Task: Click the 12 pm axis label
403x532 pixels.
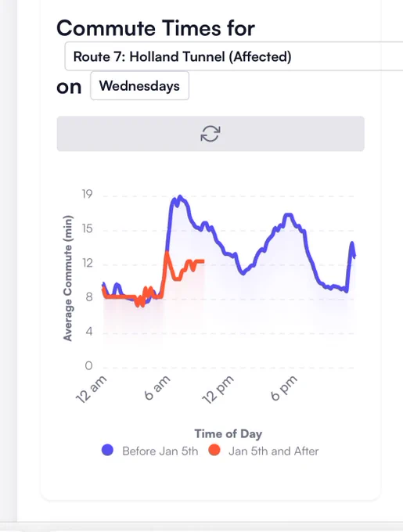Action: click(x=218, y=390)
